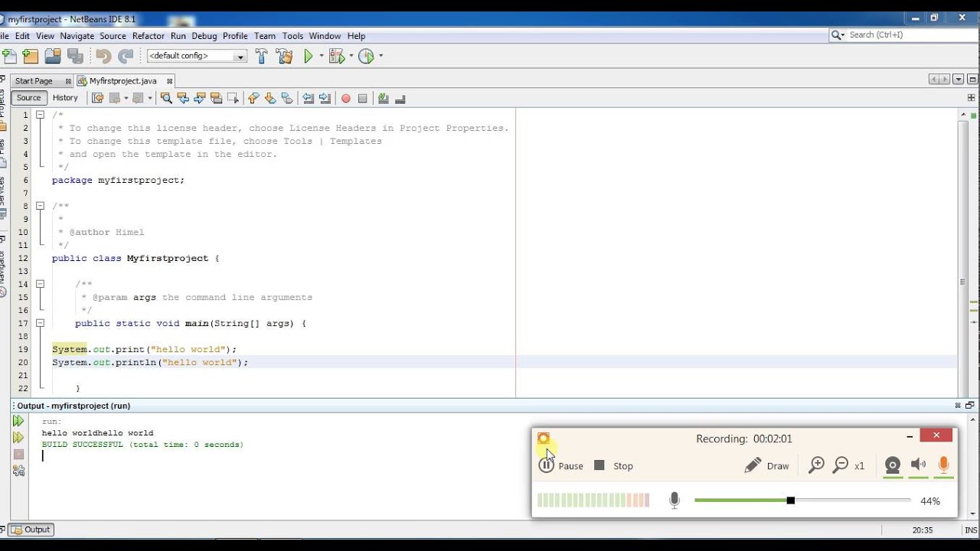Click the Debug Project icon

(337, 56)
